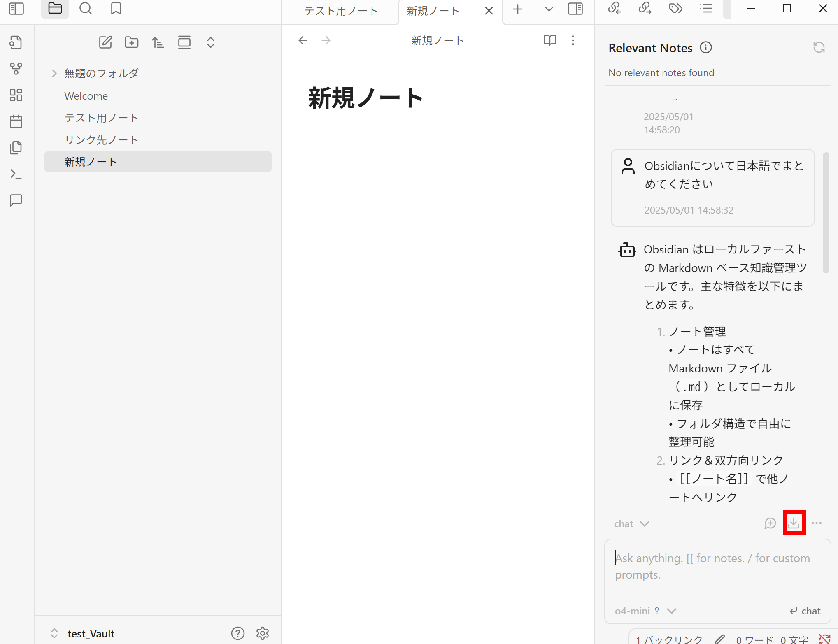
Task: Navigate forward with right arrow
Action: [326, 40]
